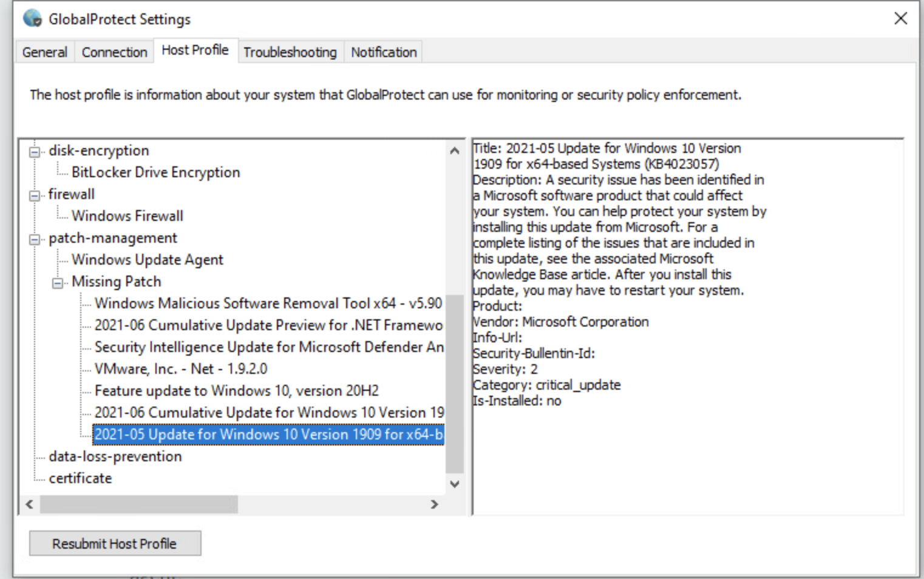Viewport: 924px width, 579px height.
Task: Select BitLocker Drive Encryption entry
Action: (x=155, y=172)
